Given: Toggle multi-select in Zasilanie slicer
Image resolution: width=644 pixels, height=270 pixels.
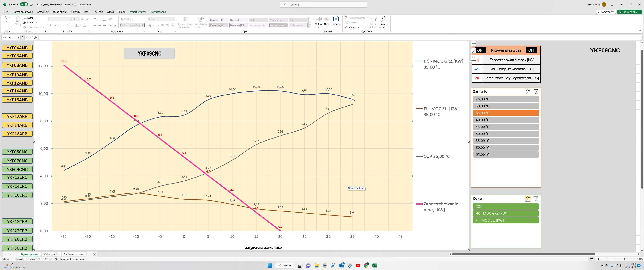Looking at the screenshot, I should [x=528, y=92].
